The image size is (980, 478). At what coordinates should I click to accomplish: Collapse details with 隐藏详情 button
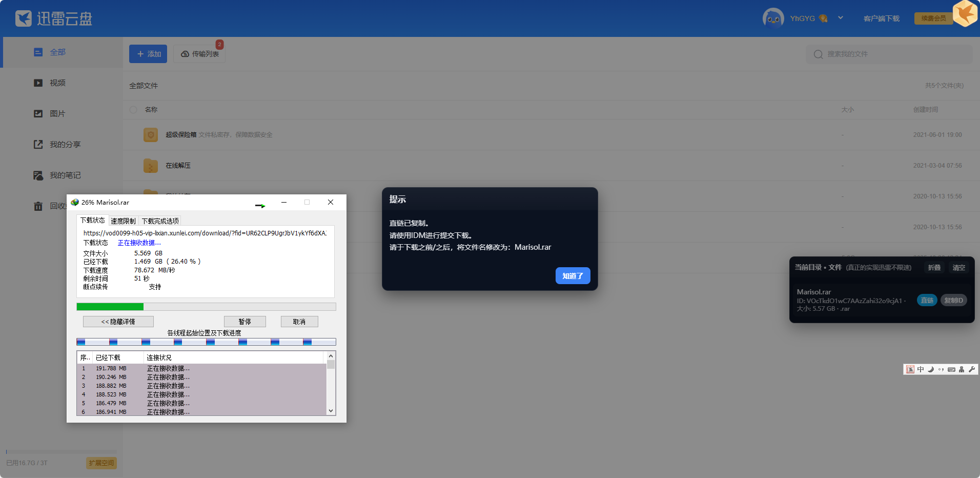tap(118, 322)
